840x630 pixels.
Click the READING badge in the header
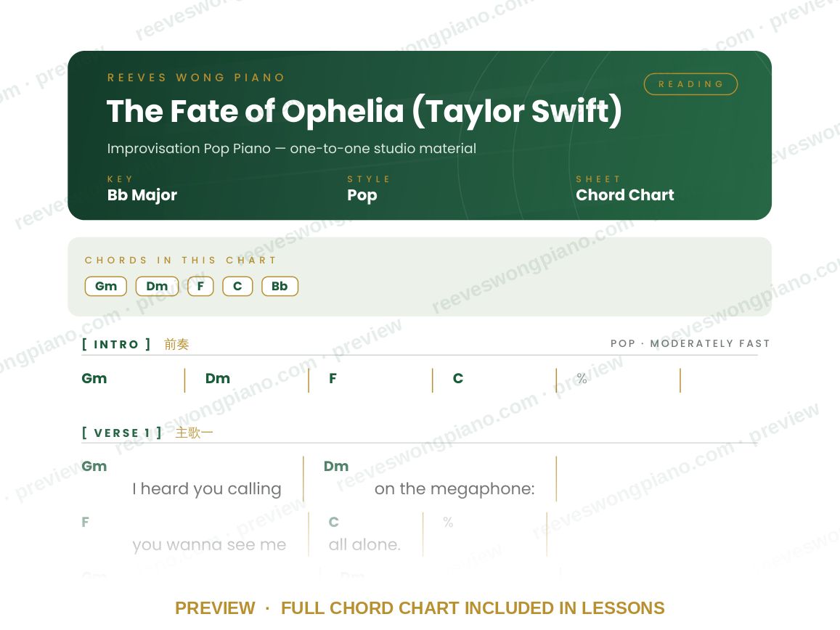(x=690, y=84)
